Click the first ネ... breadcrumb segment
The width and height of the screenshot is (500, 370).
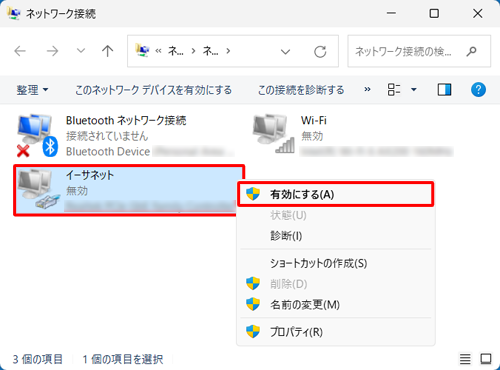point(175,51)
